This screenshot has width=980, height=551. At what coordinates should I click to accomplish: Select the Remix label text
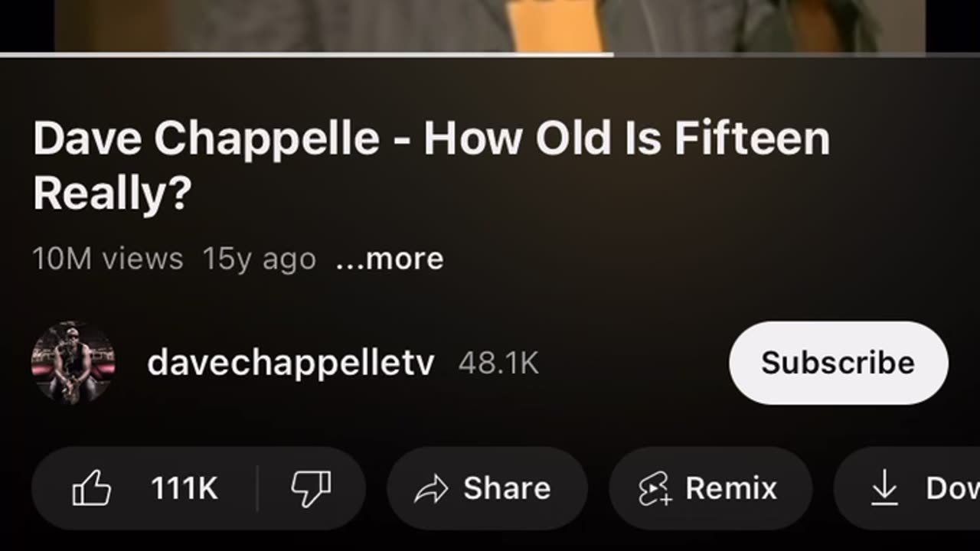[x=730, y=488]
